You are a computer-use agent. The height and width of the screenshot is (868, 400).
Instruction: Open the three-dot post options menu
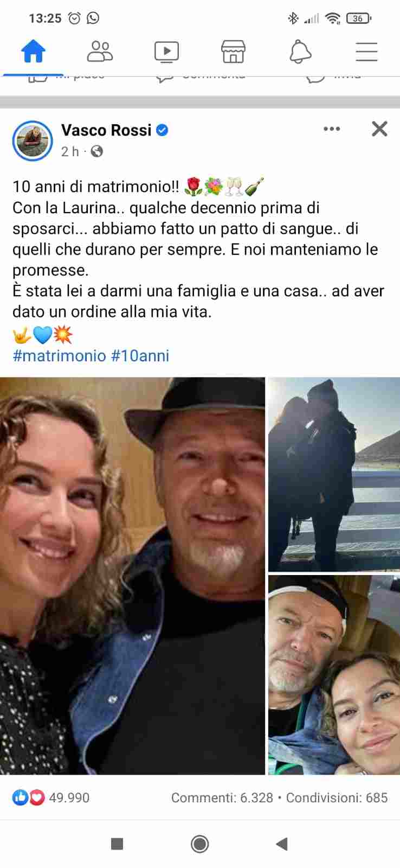(x=332, y=129)
